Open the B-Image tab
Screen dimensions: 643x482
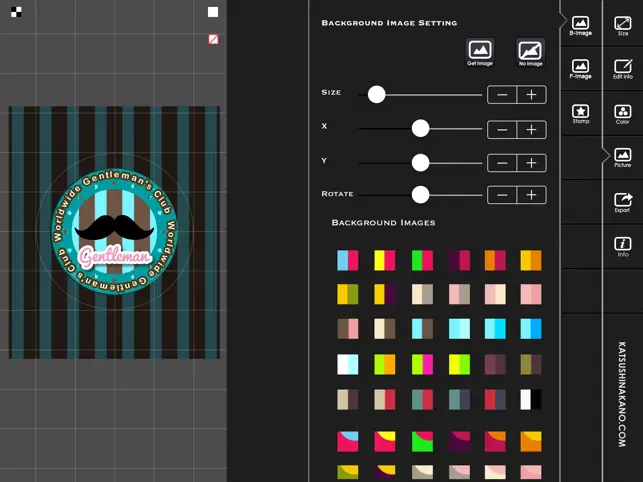[580, 26]
